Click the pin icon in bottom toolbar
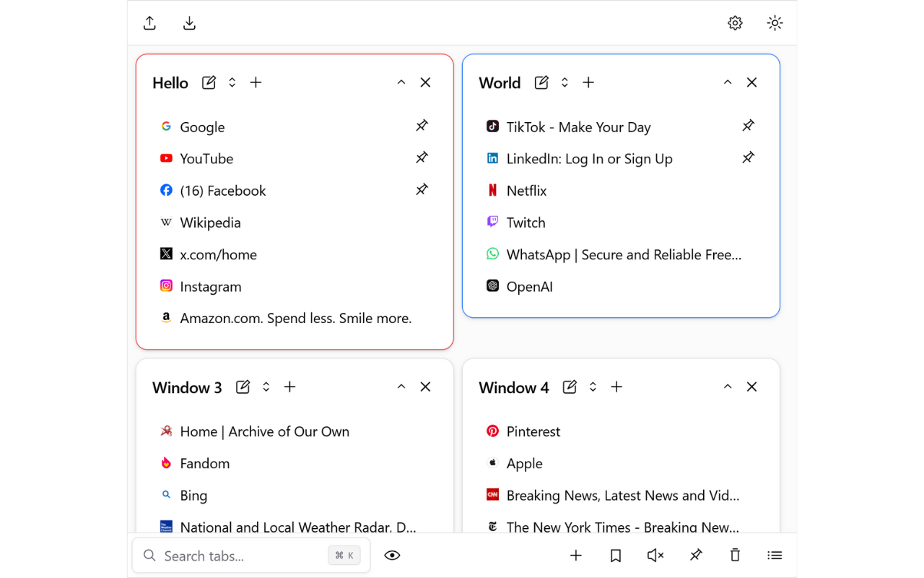 (x=696, y=556)
